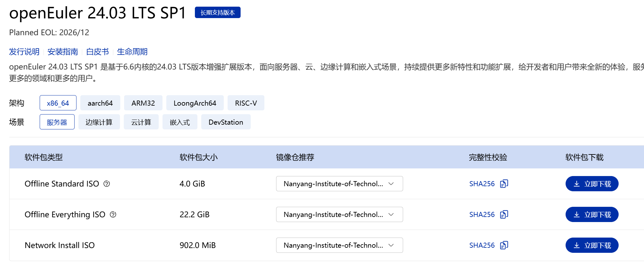Select the 嵌入式 scenario
Viewport: 644px width, 262px height.
click(180, 122)
